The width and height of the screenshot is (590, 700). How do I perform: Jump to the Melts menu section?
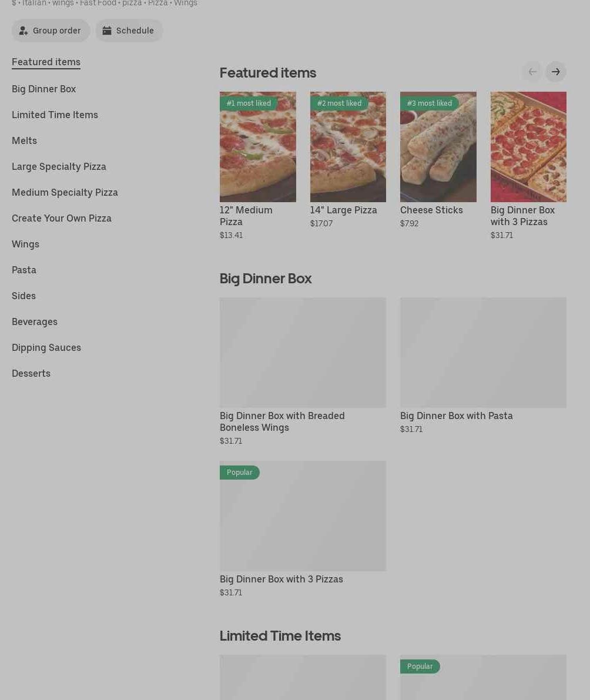click(x=25, y=140)
